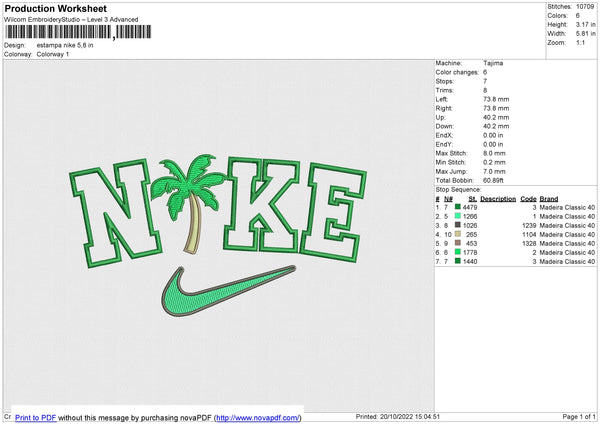Click the Stop Sequence heading
This screenshot has width=600, height=424.
(458, 189)
